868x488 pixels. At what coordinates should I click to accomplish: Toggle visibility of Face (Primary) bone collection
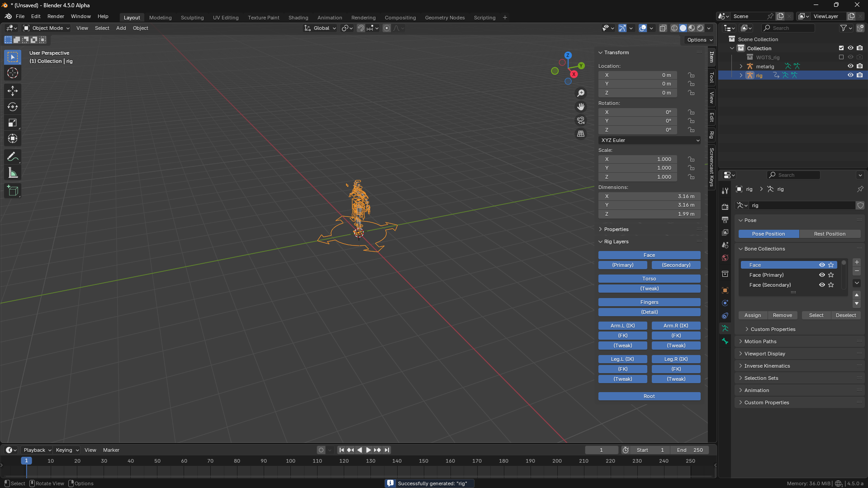tap(822, 275)
